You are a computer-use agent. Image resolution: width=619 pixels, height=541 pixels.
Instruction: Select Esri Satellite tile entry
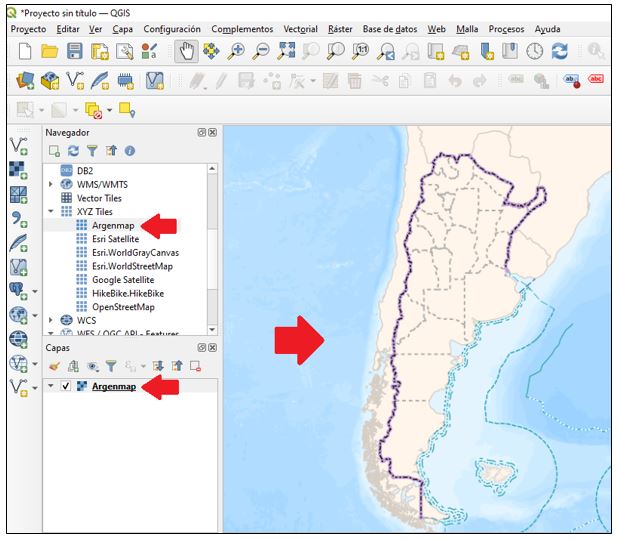115,239
